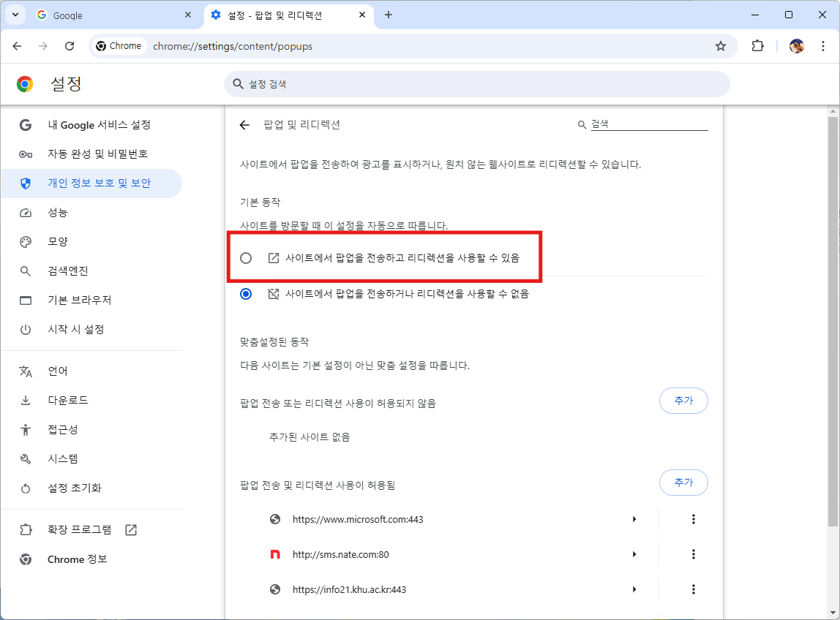
Task: Open the Extensions puzzle icon in toolbar
Action: (757, 46)
